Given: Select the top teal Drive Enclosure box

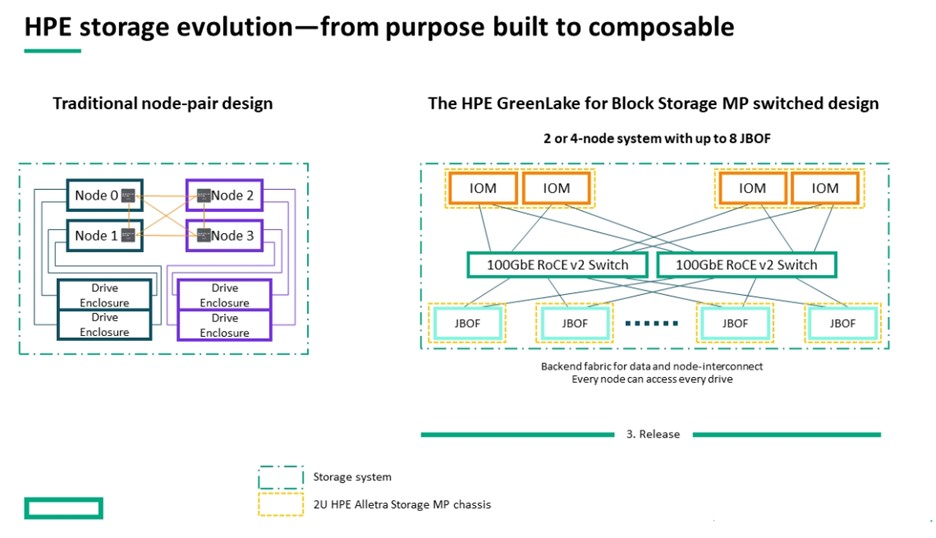Looking at the screenshot, I should click(104, 295).
